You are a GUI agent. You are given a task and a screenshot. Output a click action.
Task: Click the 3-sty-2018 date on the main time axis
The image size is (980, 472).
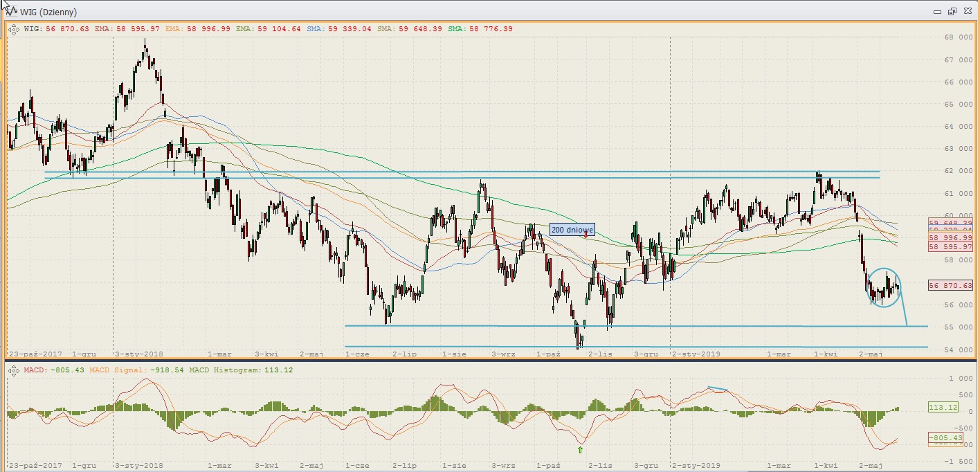click(x=138, y=353)
